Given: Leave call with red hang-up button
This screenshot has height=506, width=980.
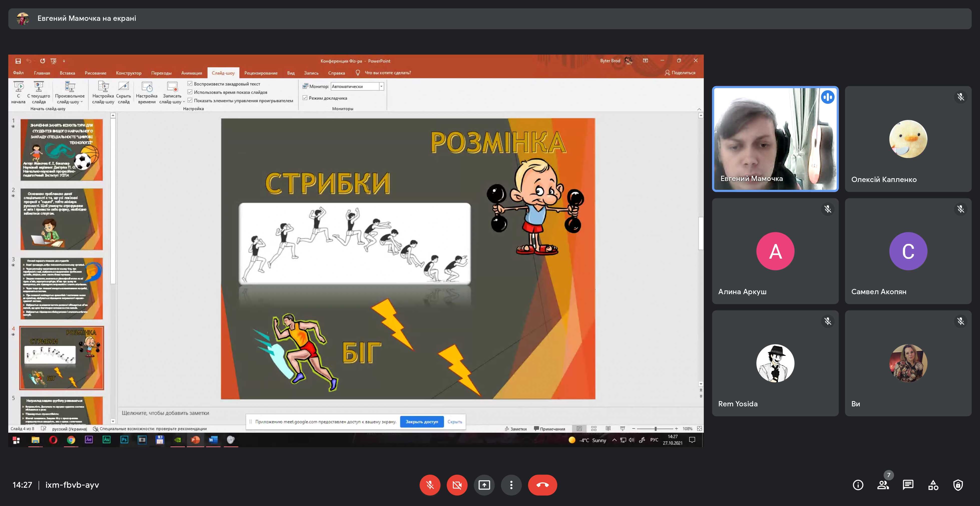Looking at the screenshot, I should tap(542, 485).
